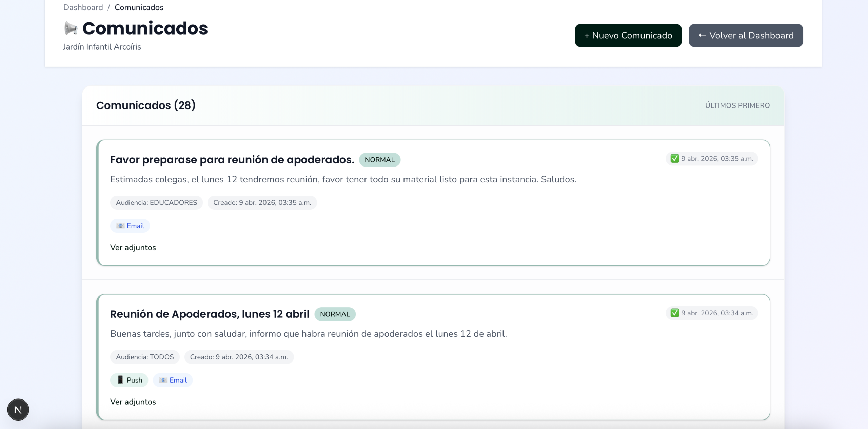Viewport: 868px width, 429px height.
Task: Click the envelope icon in the second communication's Email badge
Action: (x=163, y=380)
